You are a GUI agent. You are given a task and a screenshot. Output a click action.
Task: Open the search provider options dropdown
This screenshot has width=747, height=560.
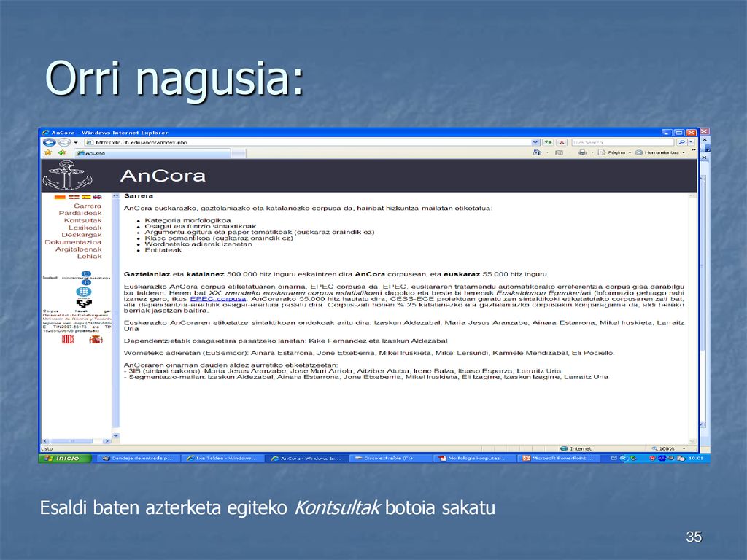pyautogui.click(x=691, y=142)
